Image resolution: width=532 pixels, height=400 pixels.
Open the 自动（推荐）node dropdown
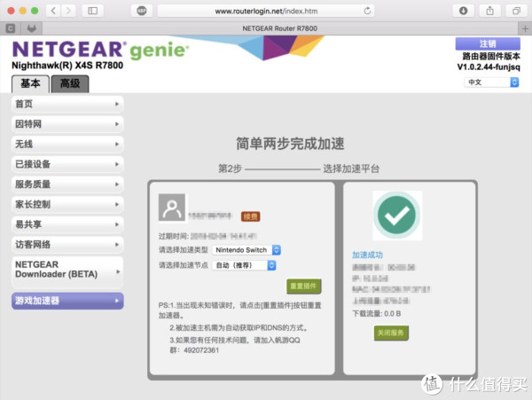click(244, 265)
